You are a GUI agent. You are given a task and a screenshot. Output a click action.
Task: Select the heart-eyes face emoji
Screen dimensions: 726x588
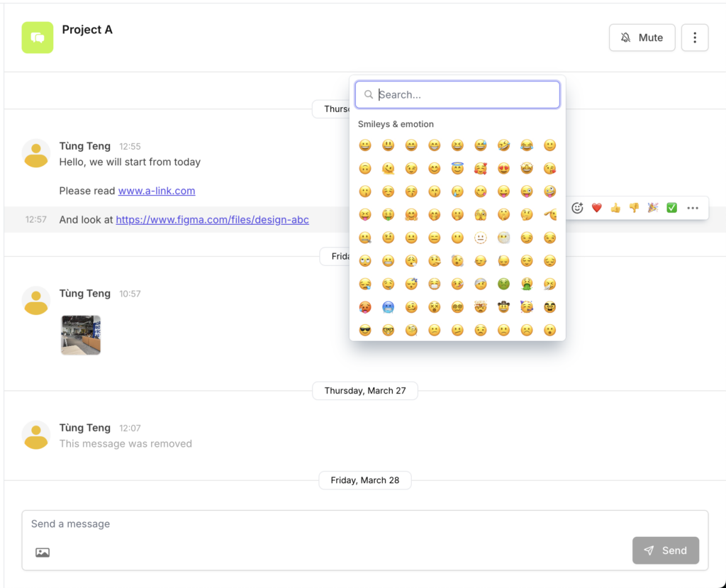coord(503,169)
